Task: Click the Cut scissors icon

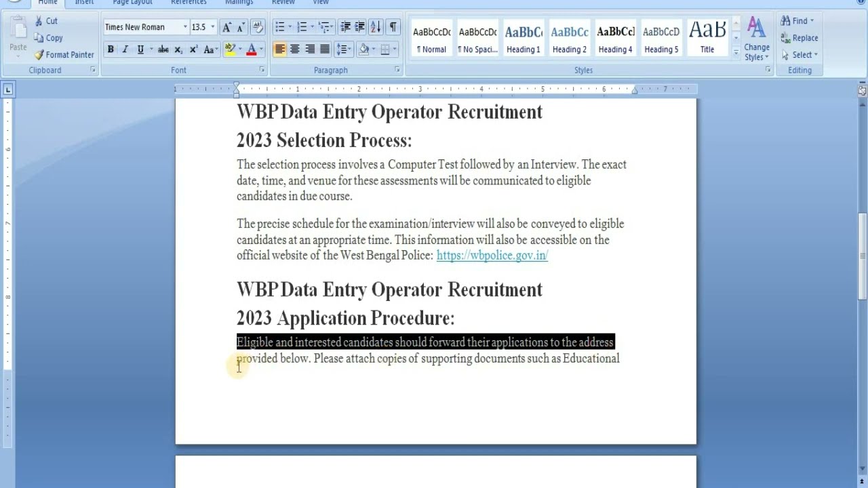Action: (x=39, y=21)
